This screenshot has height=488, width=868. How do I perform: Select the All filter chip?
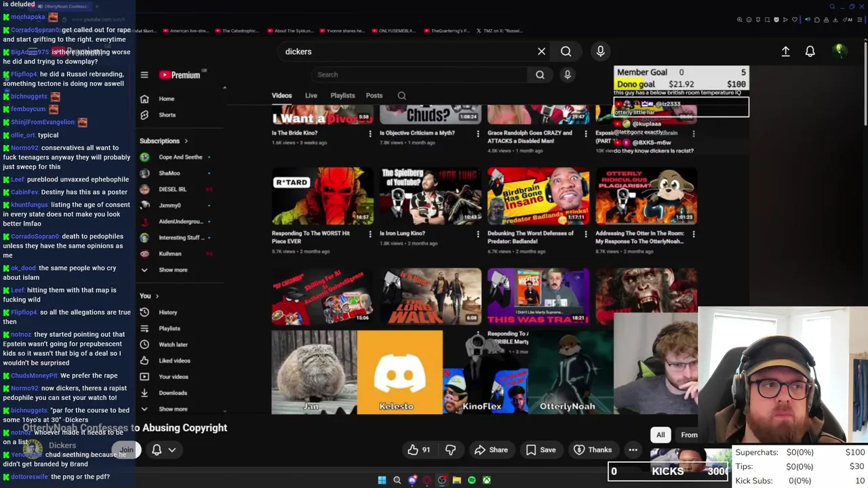tap(660, 435)
